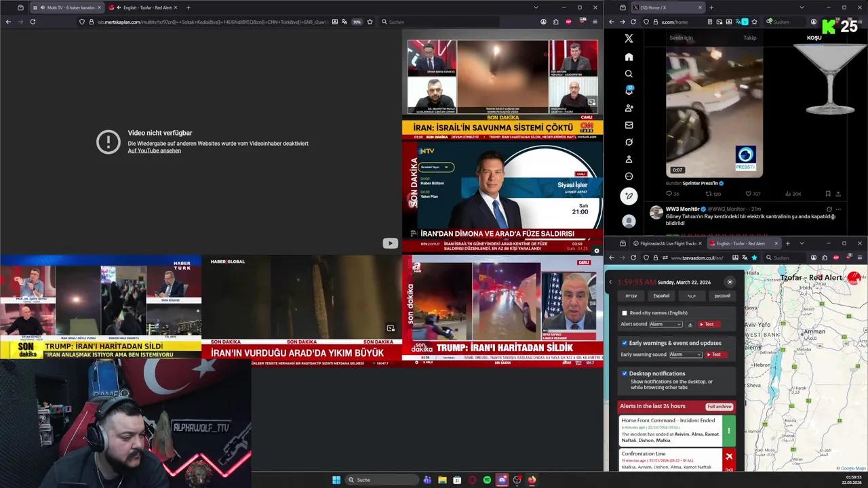Bookmark star in tzevaadom address bar
The width and height of the screenshot is (868, 488).
[x=754, y=258]
